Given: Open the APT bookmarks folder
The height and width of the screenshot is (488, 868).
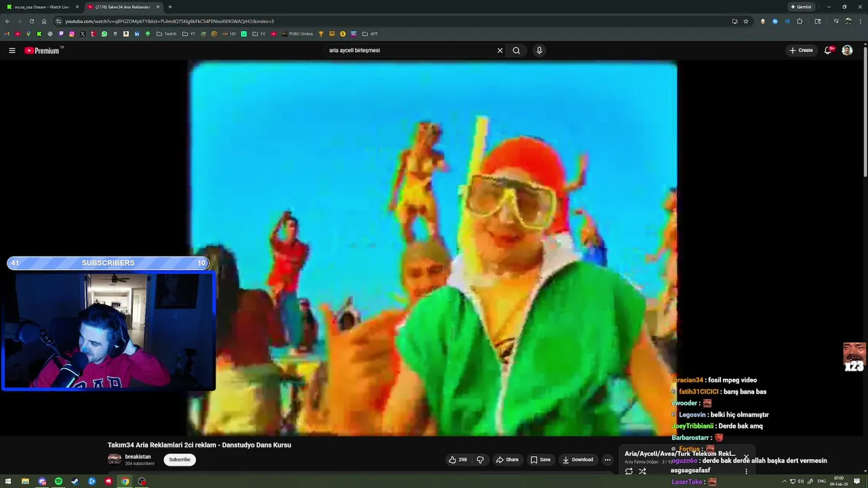Looking at the screenshot, I should 370,34.
